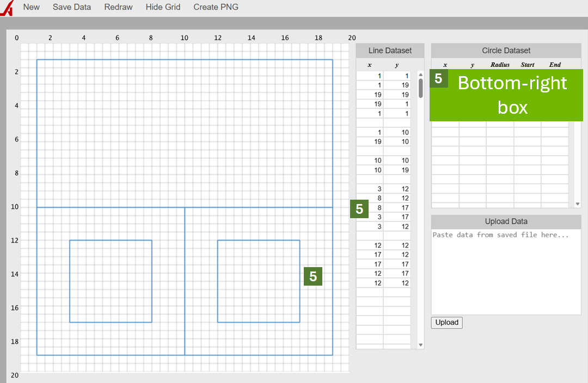Click the green 5 marker beside Line Dataset
Viewport: 588px width, 383px height.
click(x=359, y=209)
